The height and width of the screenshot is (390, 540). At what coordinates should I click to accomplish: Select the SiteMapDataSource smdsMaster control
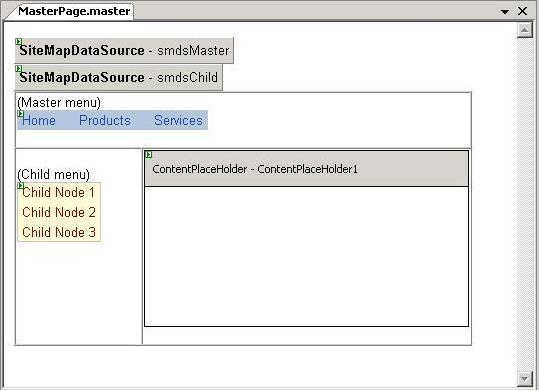click(x=124, y=51)
